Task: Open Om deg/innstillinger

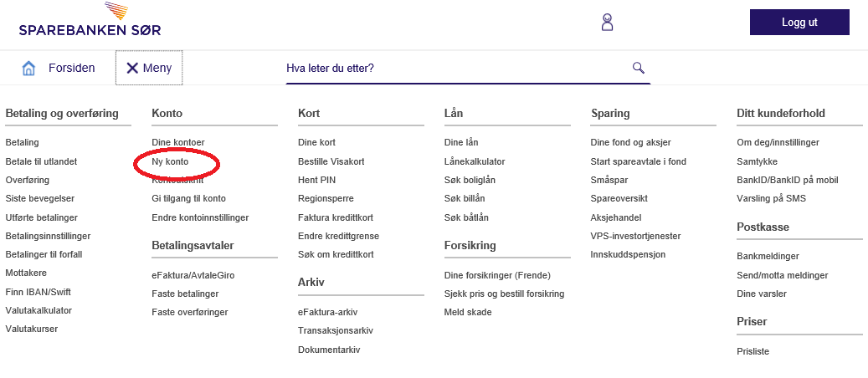Action: (x=778, y=143)
